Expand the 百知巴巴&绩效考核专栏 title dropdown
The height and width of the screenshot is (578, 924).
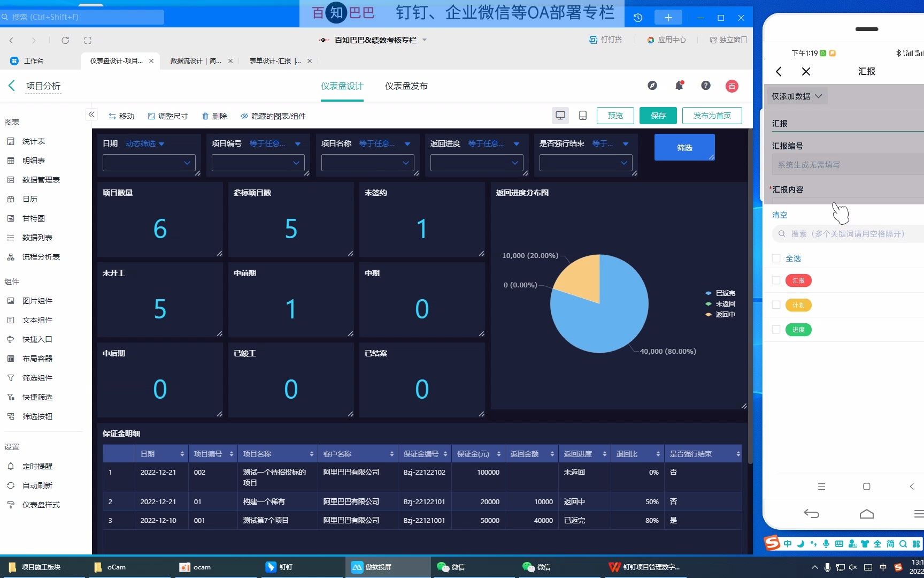coord(425,40)
